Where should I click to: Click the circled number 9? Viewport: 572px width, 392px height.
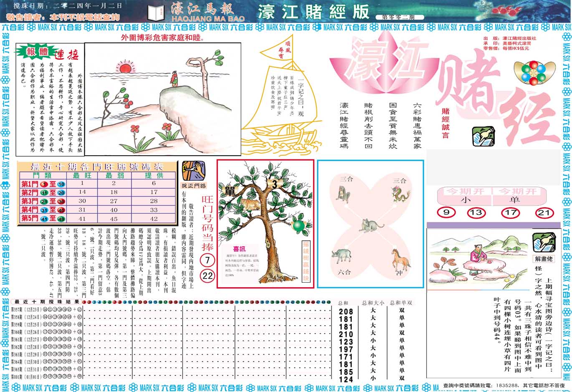(x=446, y=212)
